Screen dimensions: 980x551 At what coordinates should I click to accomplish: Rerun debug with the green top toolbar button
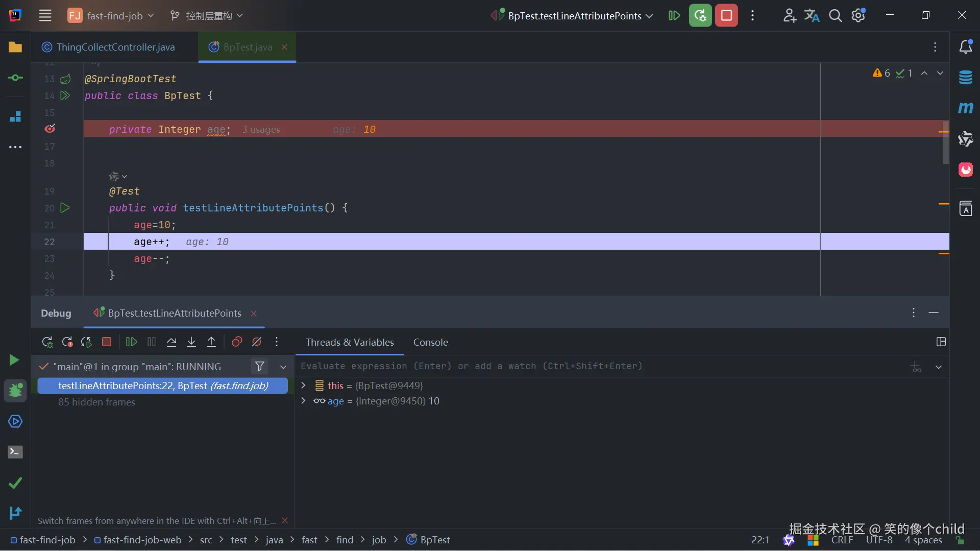point(700,15)
